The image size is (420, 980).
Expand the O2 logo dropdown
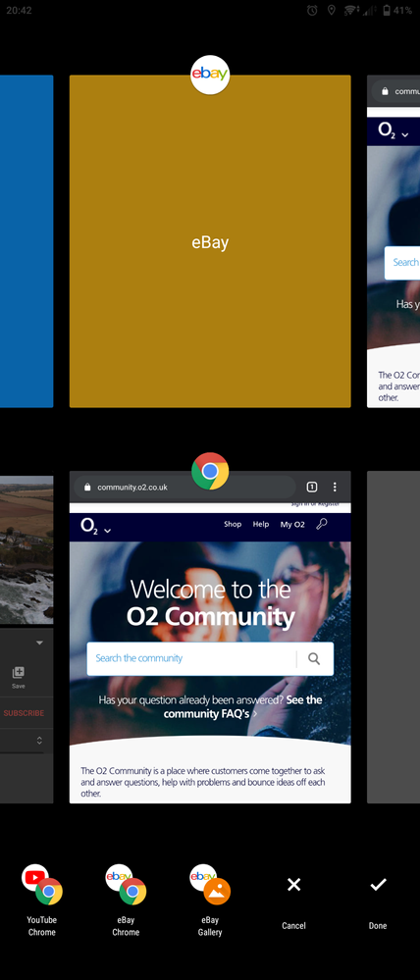point(95,527)
